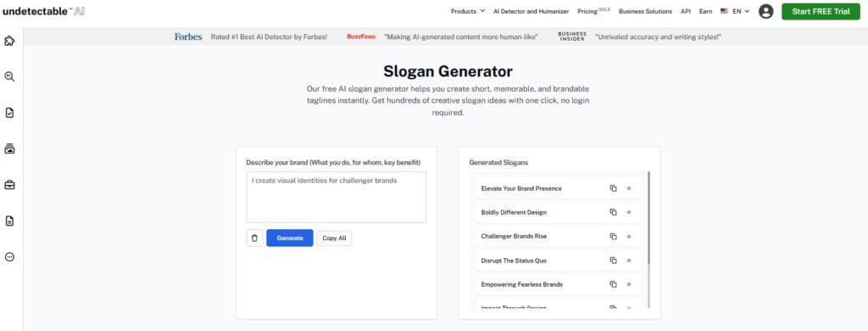Copy the 'Elevate Your Brand Presence' slogan
868x331 pixels.
tap(613, 188)
